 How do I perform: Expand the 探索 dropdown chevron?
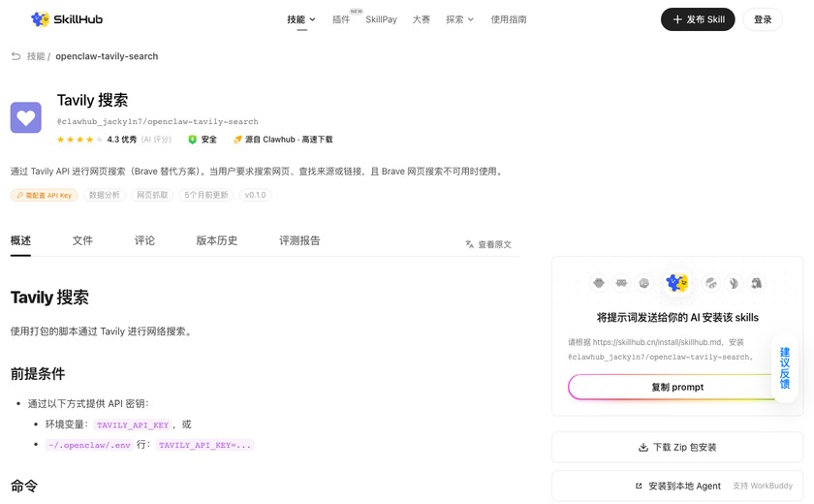pyautogui.click(x=471, y=19)
